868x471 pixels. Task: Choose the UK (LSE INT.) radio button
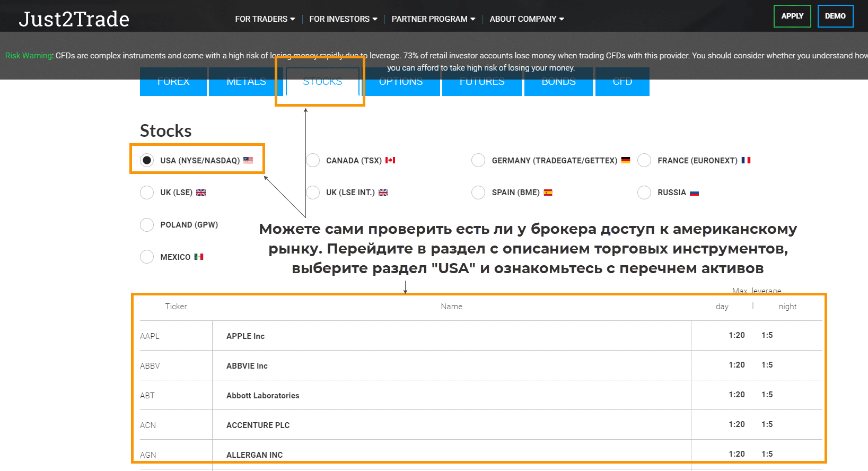pyautogui.click(x=313, y=193)
